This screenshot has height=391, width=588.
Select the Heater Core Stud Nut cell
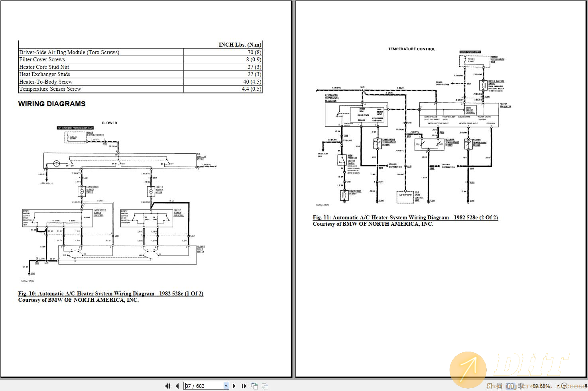click(x=101, y=67)
